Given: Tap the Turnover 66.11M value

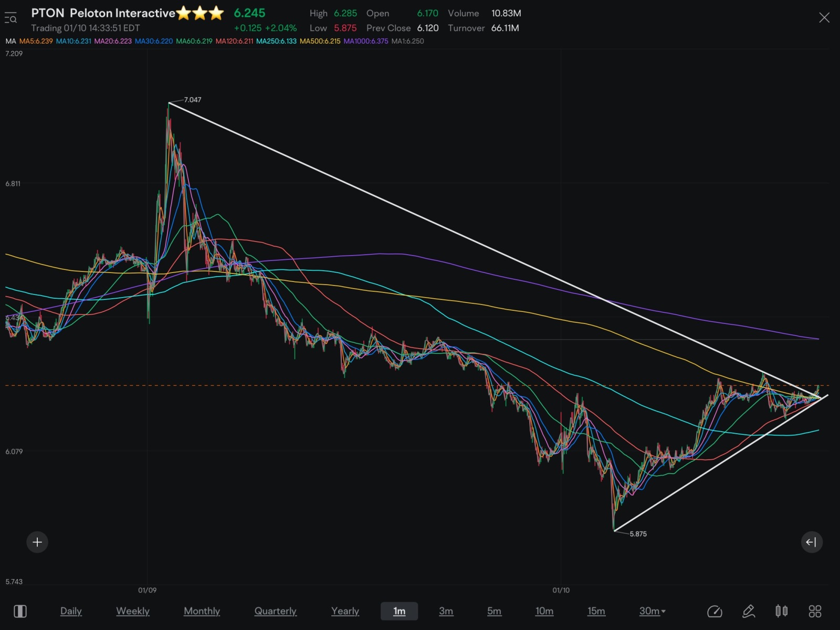Looking at the screenshot, I should (x=505, y=28).
